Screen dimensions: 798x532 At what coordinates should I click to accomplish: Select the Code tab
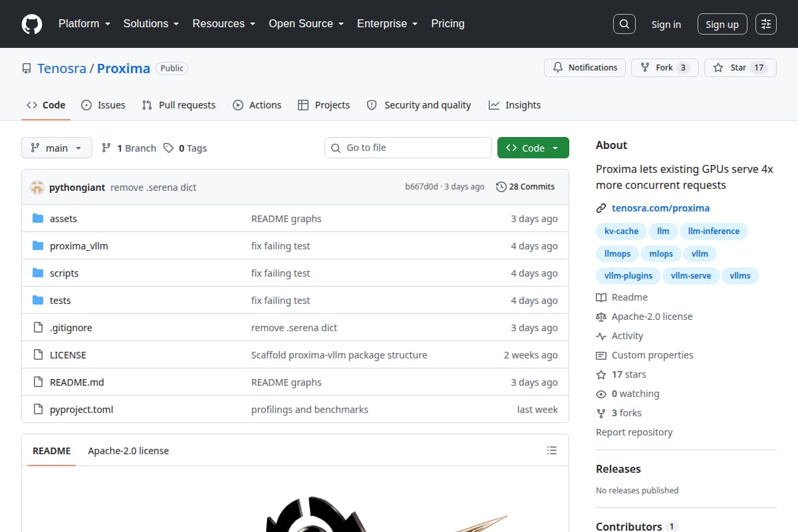(x=46, y=105)
